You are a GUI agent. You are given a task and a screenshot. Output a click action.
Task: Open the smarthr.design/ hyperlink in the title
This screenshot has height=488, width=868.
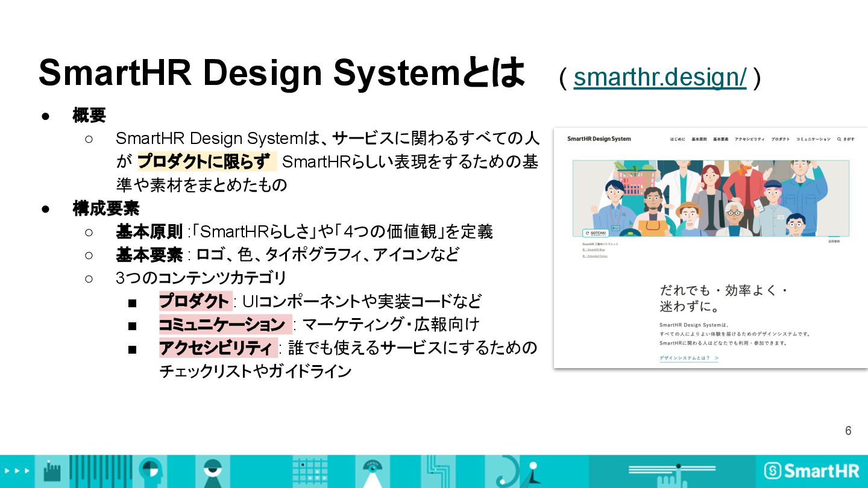coord(660,77)
